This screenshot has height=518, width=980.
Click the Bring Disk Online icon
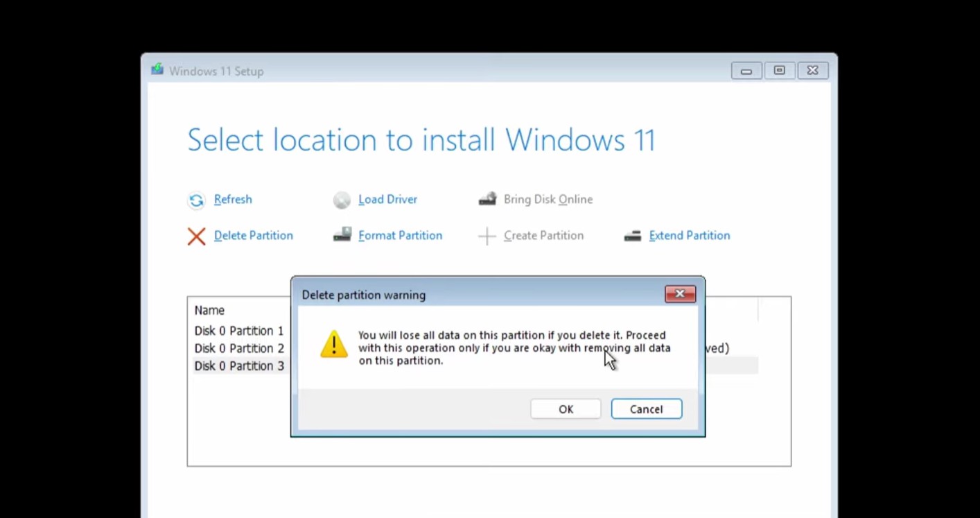pos(487,199)
